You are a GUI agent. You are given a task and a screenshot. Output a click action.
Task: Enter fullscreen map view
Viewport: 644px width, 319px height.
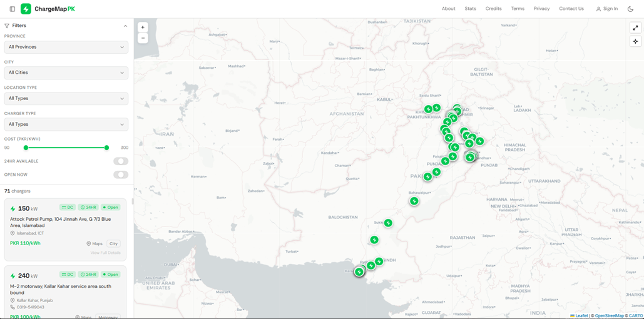635,28
